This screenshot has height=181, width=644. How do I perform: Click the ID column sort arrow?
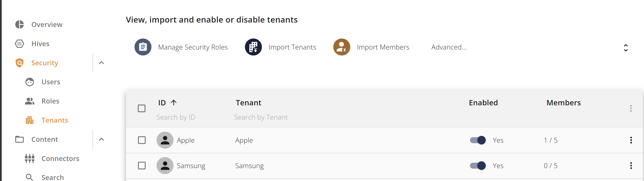[174, 102]
